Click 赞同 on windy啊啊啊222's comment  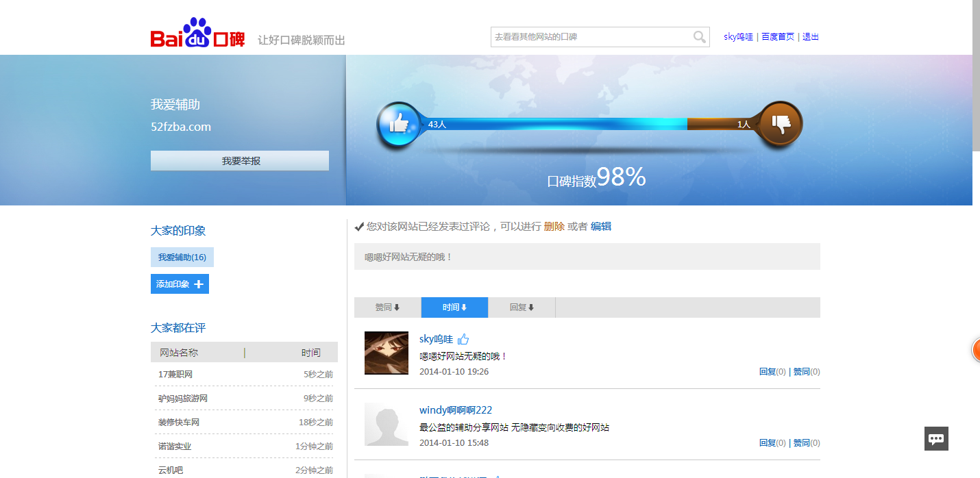(802, 443)
